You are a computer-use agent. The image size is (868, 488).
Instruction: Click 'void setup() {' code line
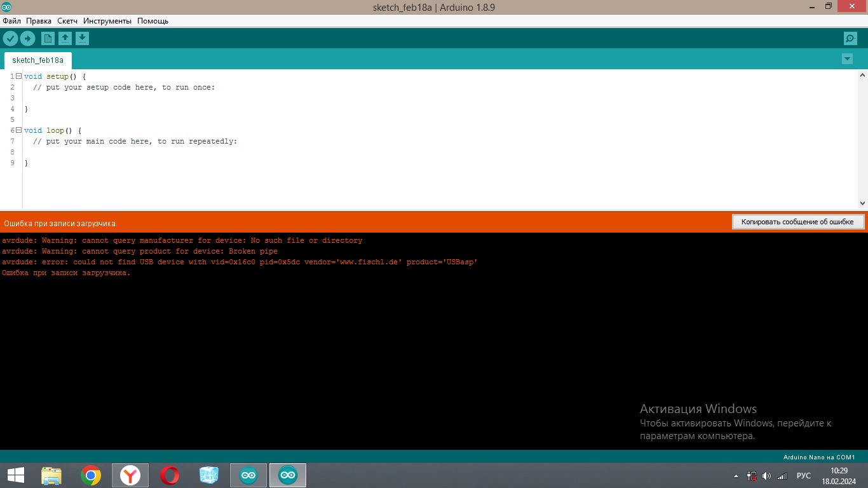point(55,77)
